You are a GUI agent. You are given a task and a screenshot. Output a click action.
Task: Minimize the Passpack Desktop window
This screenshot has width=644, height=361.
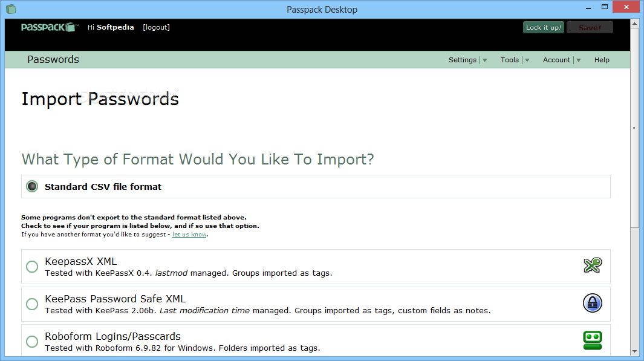[588, 7]
